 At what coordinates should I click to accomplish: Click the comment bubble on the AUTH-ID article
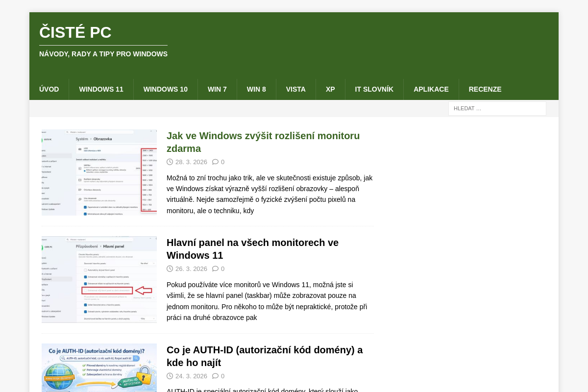215,376
